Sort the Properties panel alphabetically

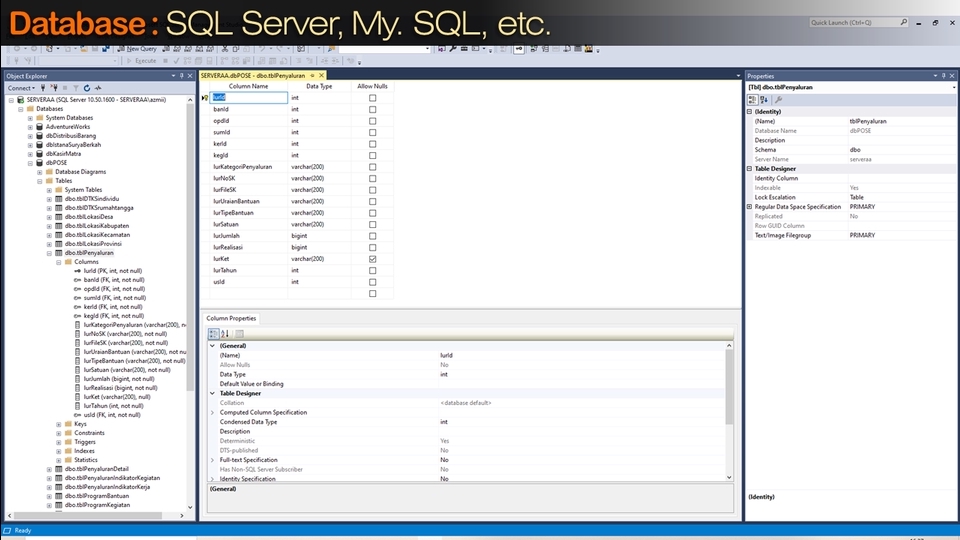tap(764, 100)
